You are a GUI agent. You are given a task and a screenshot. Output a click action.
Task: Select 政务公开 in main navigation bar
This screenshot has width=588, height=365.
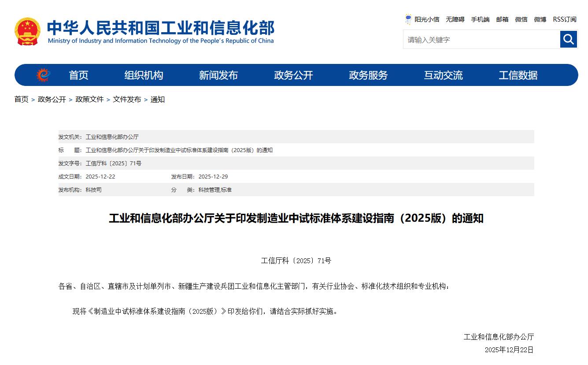293,75
